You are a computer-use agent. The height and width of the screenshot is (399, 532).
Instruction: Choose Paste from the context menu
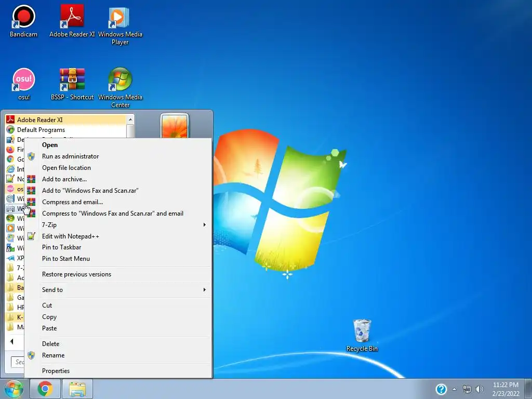tap(118, 328)
